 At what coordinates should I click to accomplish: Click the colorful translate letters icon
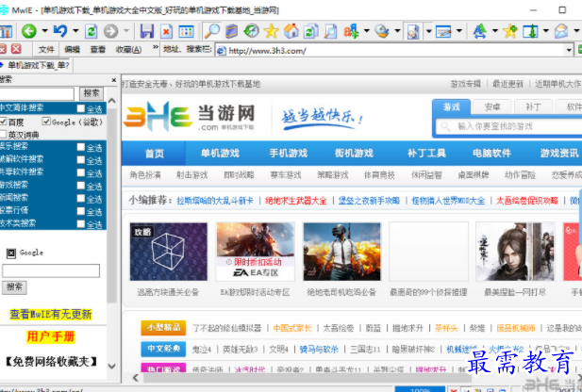point(351,31)
